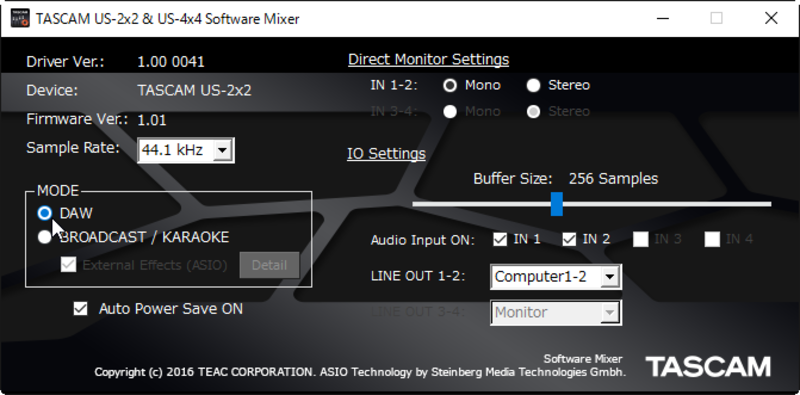Select the DAW mode radio button
Screen dimensions: 800x395
pyautogui.click(x=45, y=213)
